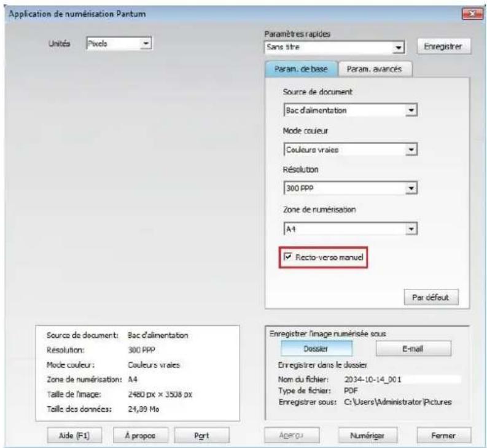Click the summary value Couleurs vraies
The height and width of the screenshot is (448, 487).
[x=154, y=364]
